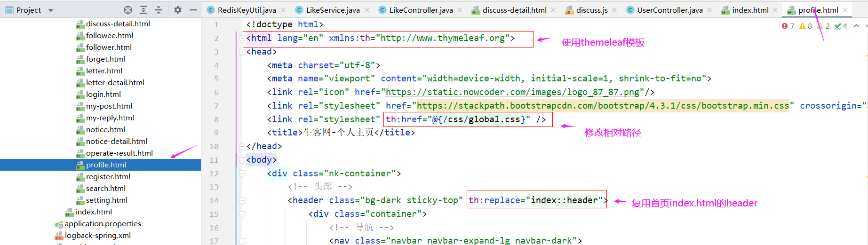868x245 pixels.
Task: Collapse the nav fold marker on line 17
Action: (x=242, y=241)
